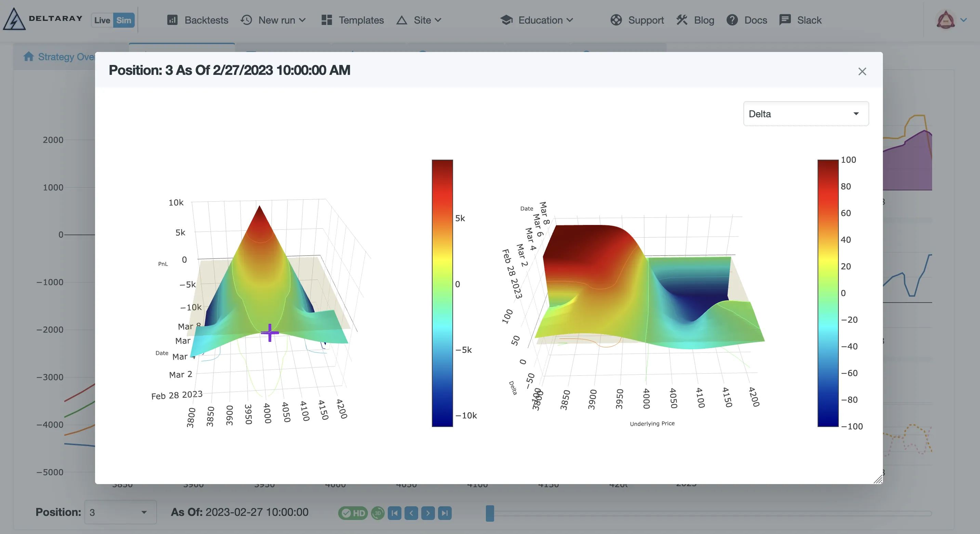The width and height of the screenshot is (980, 534).
Task: Expand the New run dropdown chevron
Action: pos(302,20)
